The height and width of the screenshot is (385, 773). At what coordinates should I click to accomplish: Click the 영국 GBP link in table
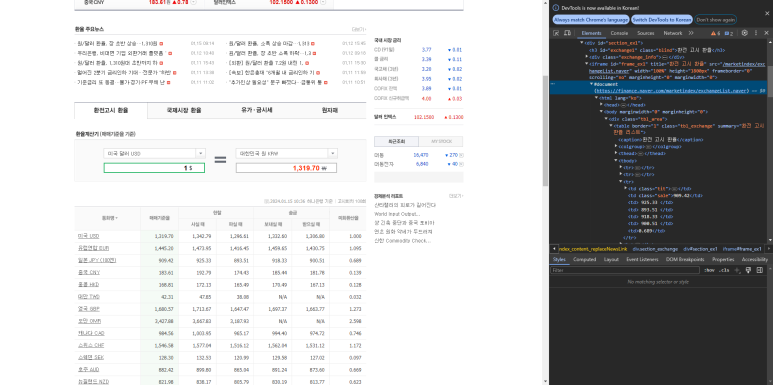pos(89,309)
